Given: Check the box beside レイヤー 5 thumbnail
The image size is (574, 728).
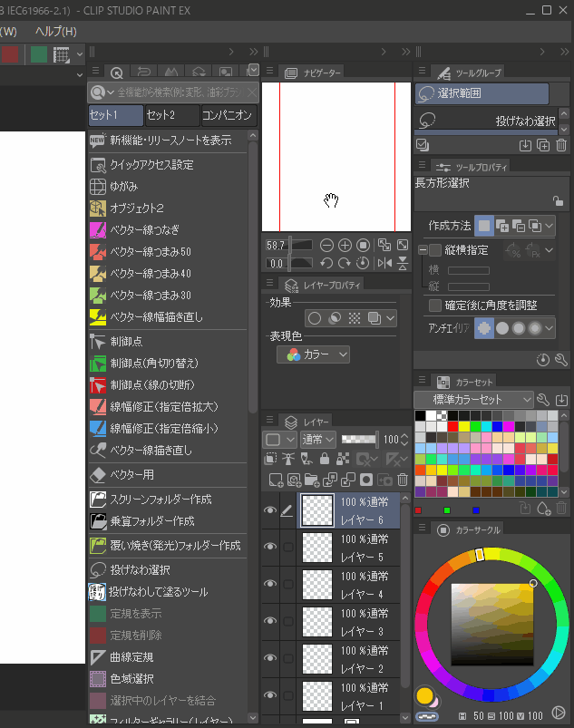Looking at the screenshot, I should (x=288, y=547).
